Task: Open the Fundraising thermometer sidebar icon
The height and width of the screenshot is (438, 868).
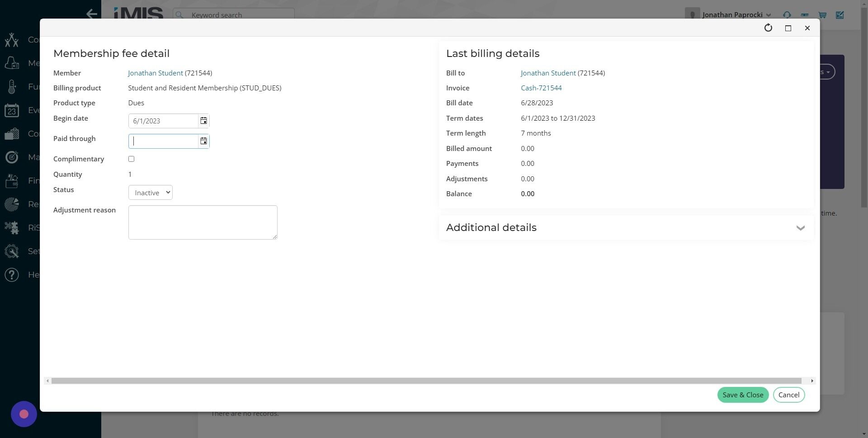Action: 12,87
